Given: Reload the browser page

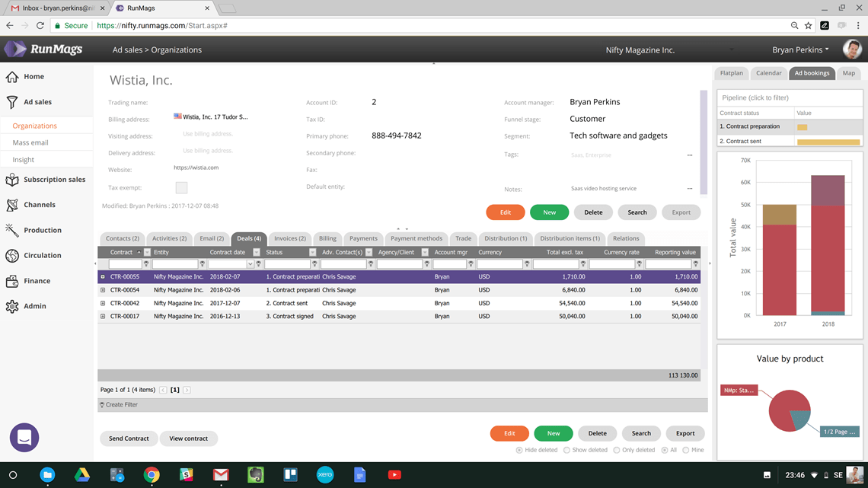Looking at the screenshot, I should [40, 25].
